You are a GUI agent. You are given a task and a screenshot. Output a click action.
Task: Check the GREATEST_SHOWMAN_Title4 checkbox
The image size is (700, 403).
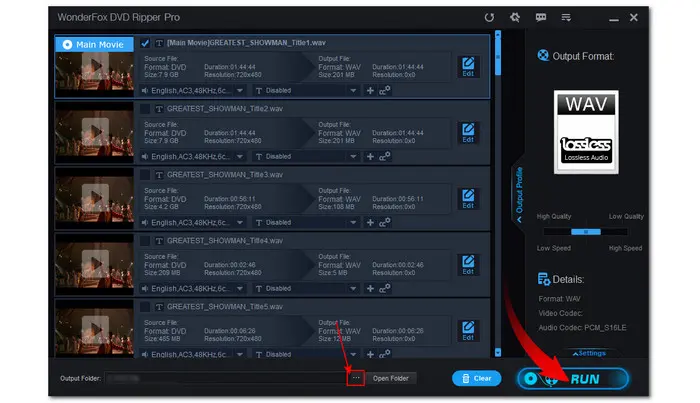pyautogui.click(x=145, y=241)
